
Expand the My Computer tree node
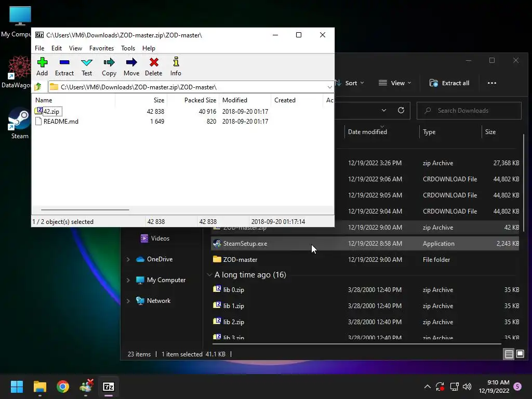(128, 280)
